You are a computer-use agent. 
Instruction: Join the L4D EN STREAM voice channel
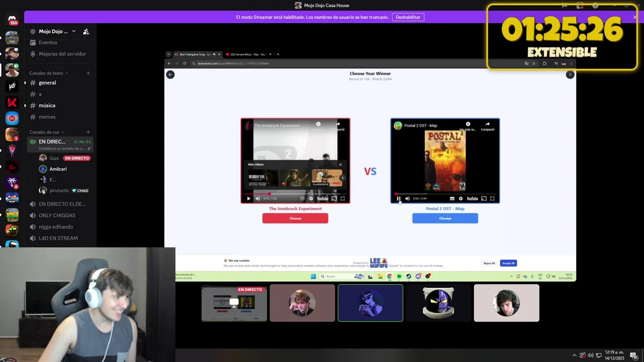(x=59, y=238)
